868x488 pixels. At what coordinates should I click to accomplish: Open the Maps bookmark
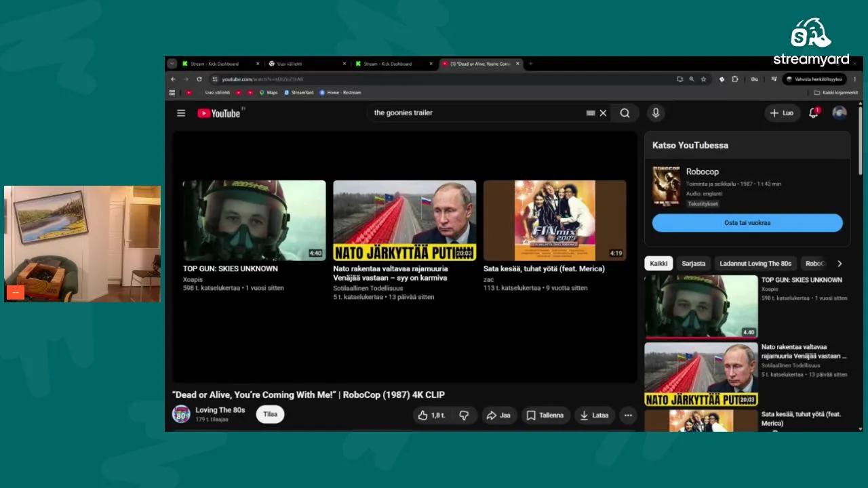[269, 93]
